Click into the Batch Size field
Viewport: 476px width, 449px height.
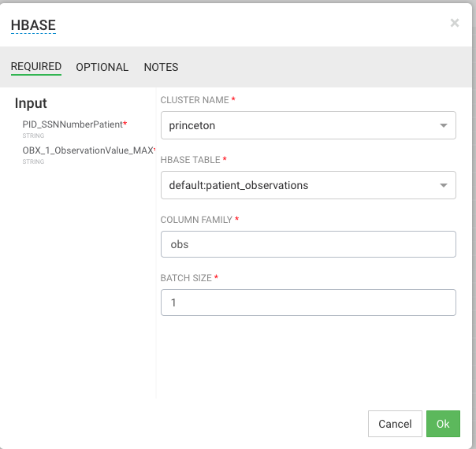308,302
